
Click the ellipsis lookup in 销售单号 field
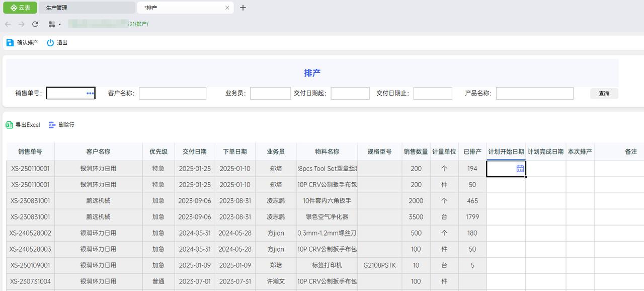90,93
